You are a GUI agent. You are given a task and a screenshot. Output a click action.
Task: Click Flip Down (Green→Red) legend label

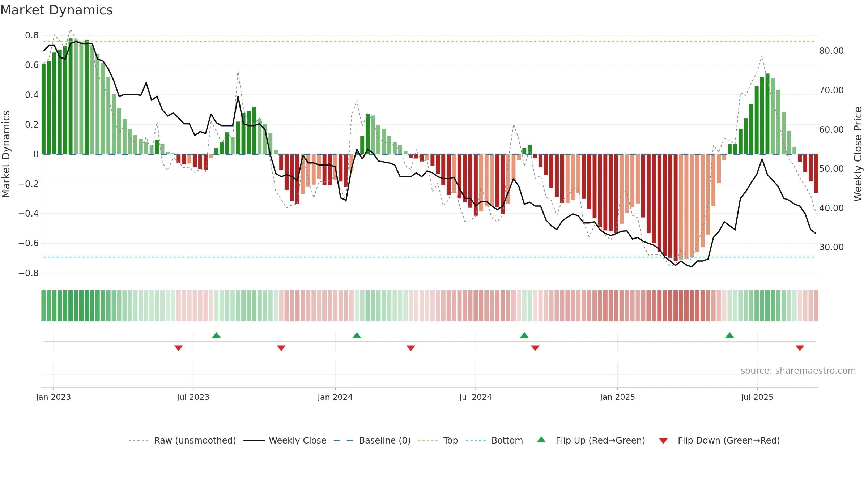[x=729, y=440]
